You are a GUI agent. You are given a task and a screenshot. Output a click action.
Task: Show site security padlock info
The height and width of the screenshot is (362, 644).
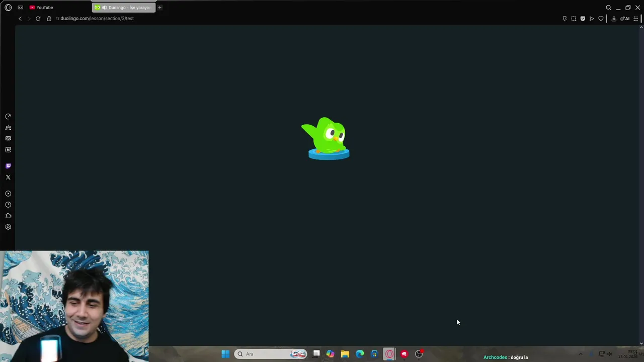[x=49, y=19]
